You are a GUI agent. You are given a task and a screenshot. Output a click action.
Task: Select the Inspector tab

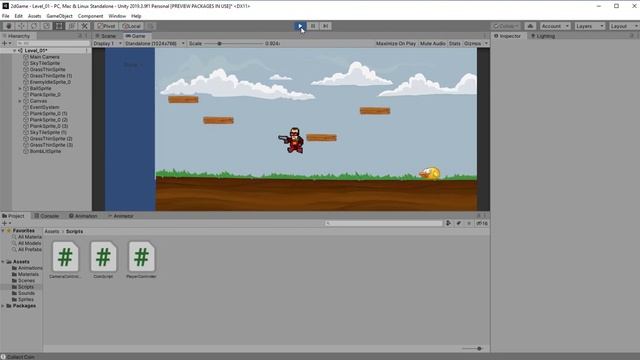(x=508, y=36)
